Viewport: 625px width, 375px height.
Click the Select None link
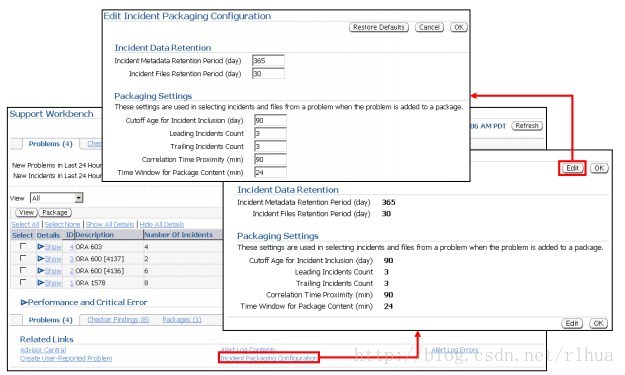point(62,225)
